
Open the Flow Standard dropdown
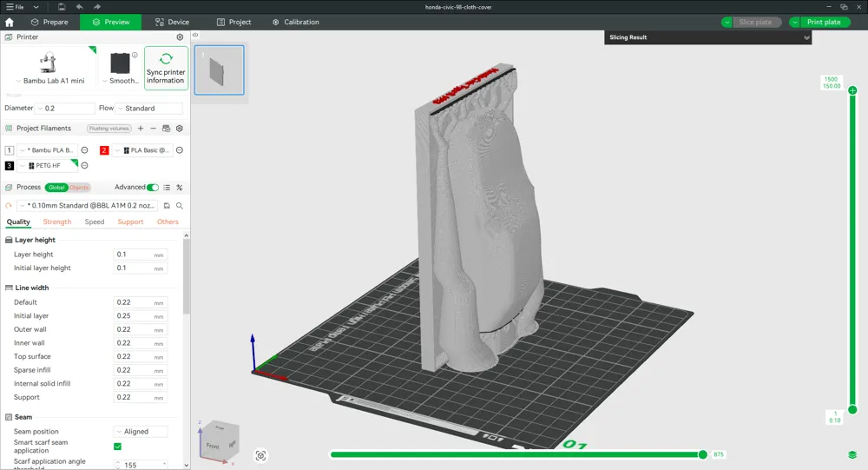[x=149, y=108]
